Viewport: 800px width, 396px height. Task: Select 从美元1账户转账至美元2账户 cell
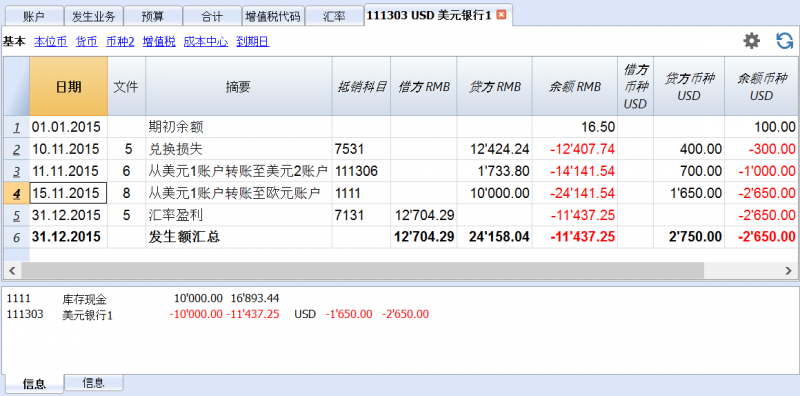tap(239, 171)
